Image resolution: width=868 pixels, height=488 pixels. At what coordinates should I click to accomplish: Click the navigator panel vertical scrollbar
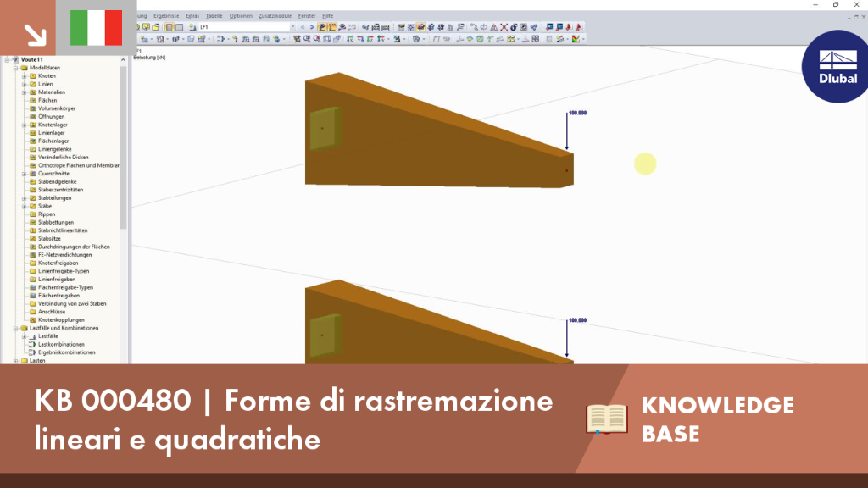click(x=124, y=147)
